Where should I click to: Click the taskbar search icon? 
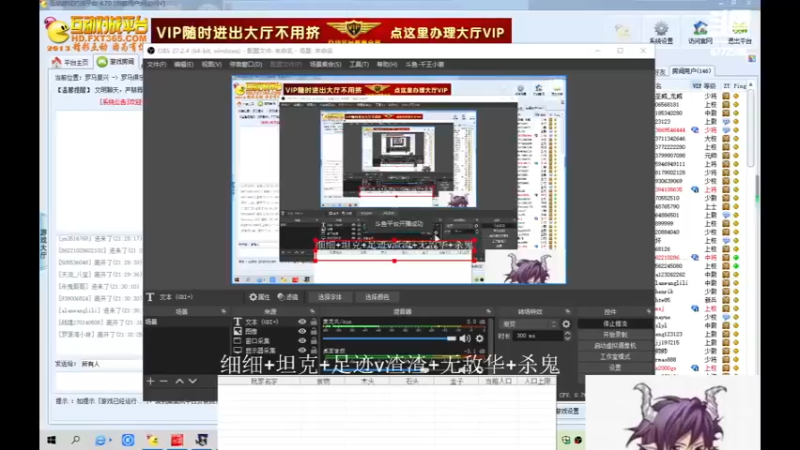[76, 440]
